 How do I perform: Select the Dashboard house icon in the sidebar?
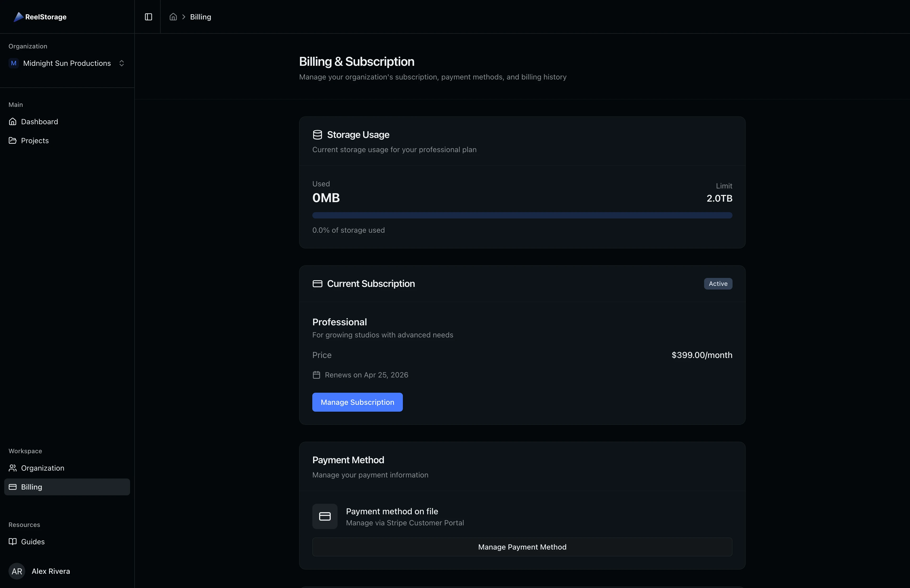13,121
